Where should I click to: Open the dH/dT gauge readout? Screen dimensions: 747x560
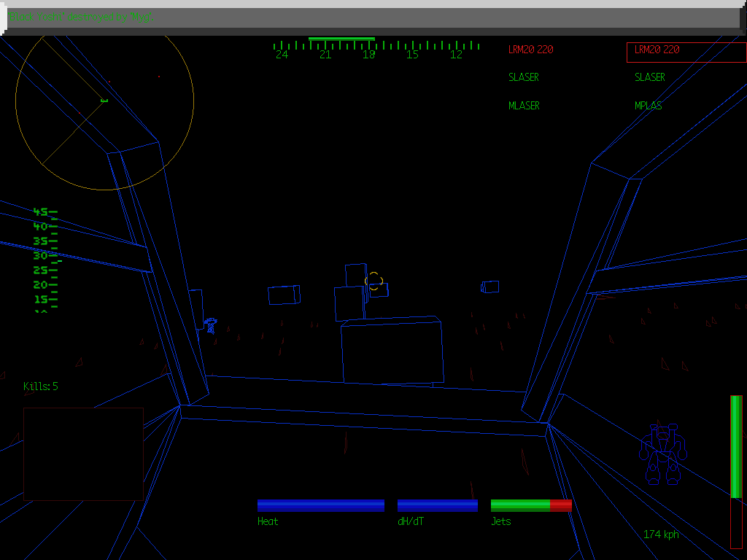pos(437,504)
